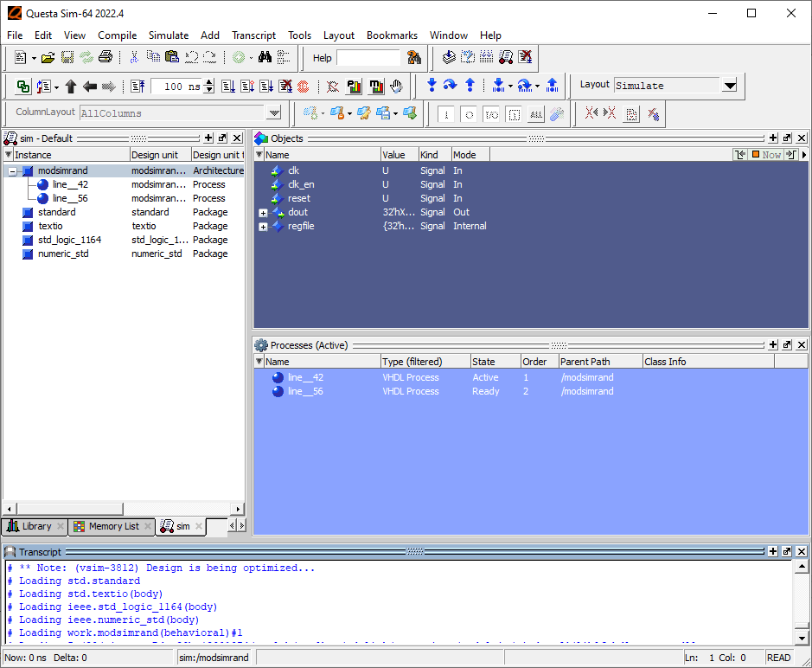Select the line__56 process row
The image size is (812, 668).
(x=305, y=392)
